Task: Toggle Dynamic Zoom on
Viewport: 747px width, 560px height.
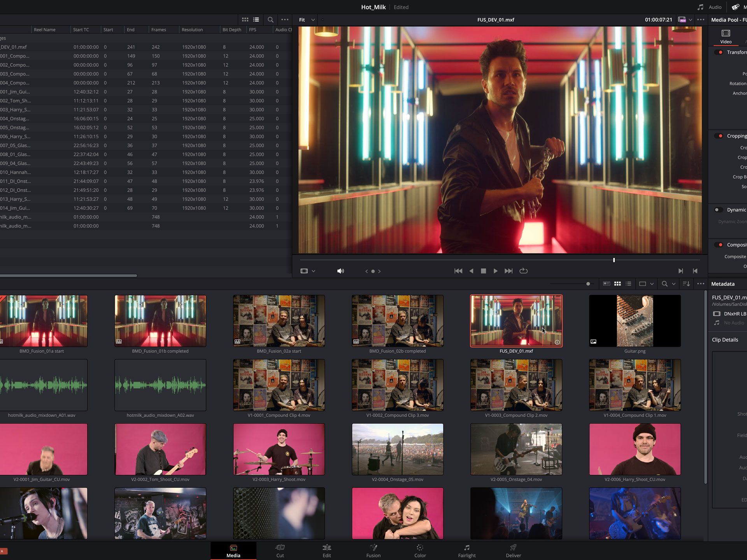Action: pos(718,210)
